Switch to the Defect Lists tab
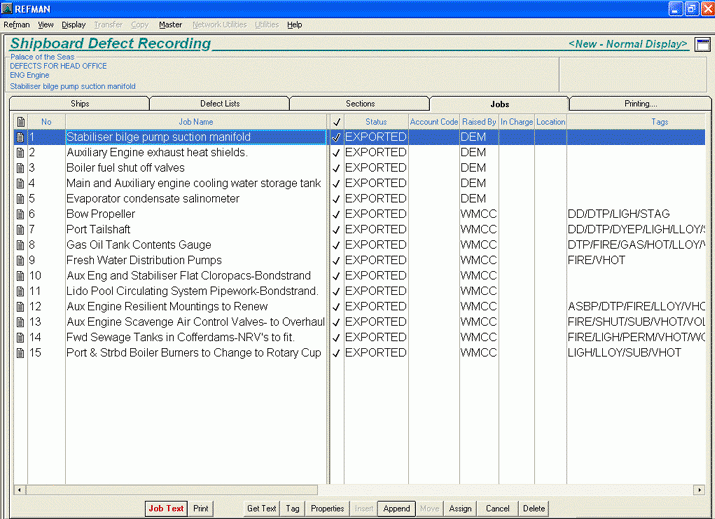 pos(219,104)
